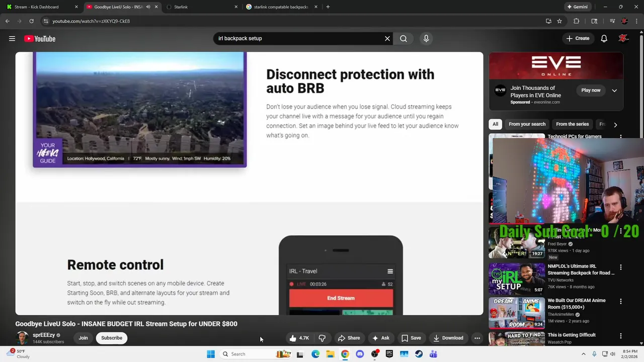
Task: Install app icon in address bar
Action: click(x=548, y=21)
